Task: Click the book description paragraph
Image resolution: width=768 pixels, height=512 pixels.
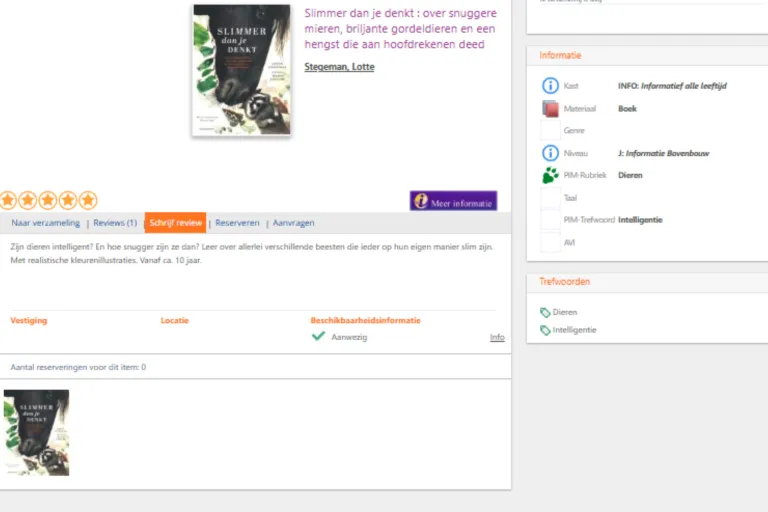Action: click(x=251, y=253)
